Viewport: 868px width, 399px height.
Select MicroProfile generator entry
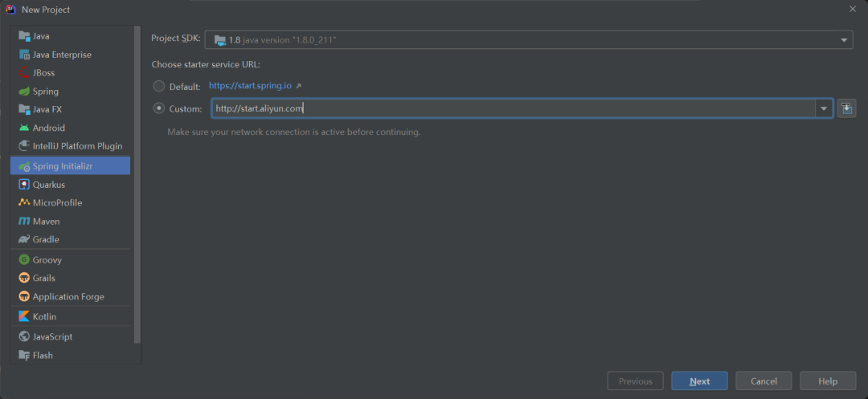click(57, 203)
